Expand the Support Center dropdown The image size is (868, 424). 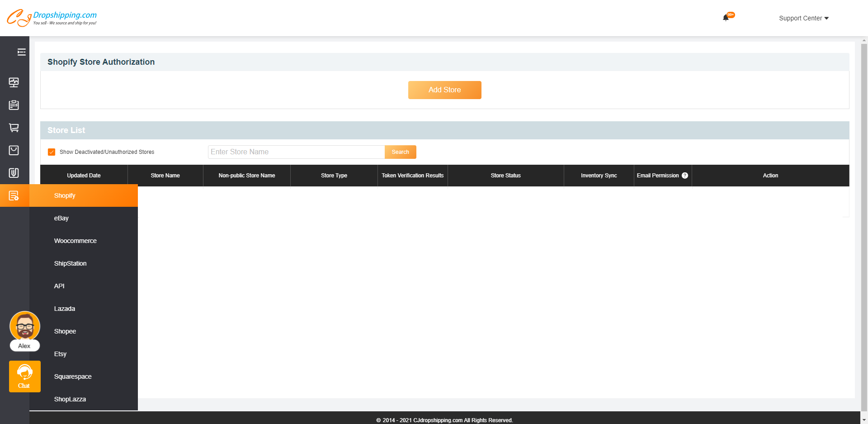coord(803,18)
